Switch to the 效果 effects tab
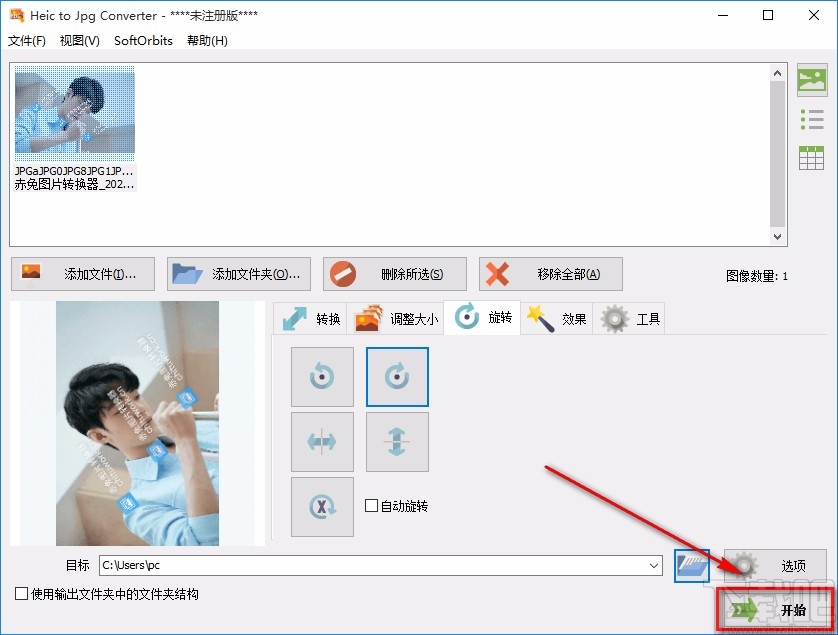The height and width of the screenshot is (635, 838). click(x=556, y=318)
